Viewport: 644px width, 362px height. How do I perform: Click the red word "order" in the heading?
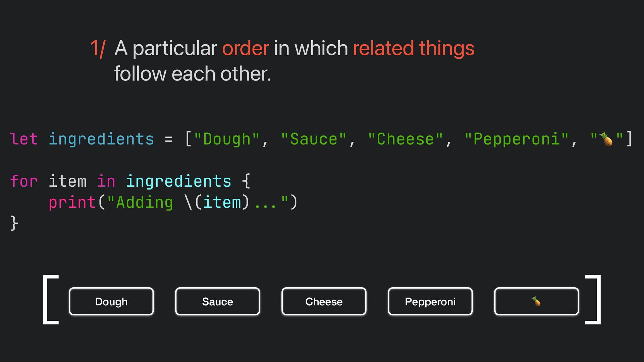(245, 48)
